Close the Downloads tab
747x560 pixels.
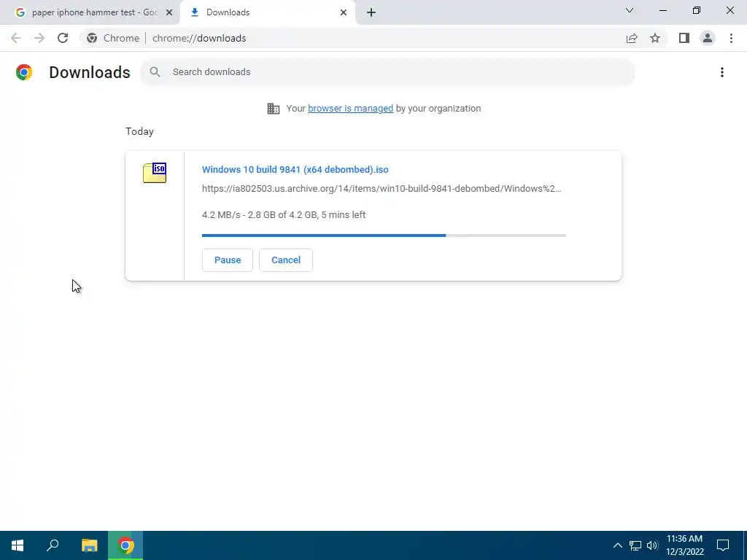344,12
